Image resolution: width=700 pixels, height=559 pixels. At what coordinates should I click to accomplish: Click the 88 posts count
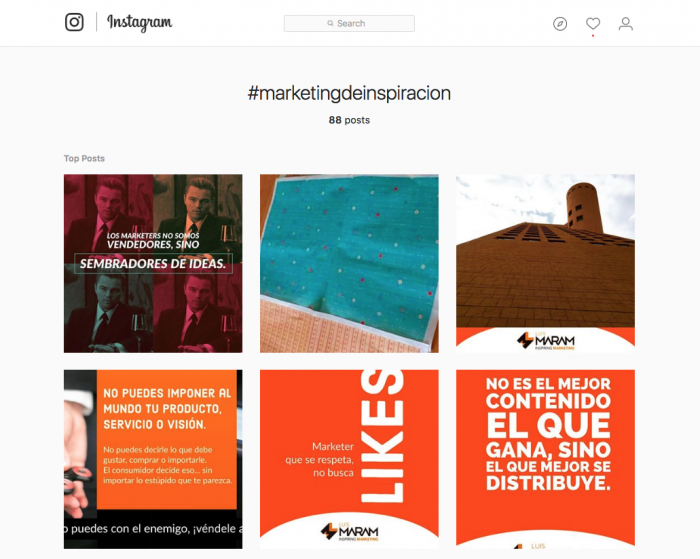pyautogui.click(x=349, y=120)
